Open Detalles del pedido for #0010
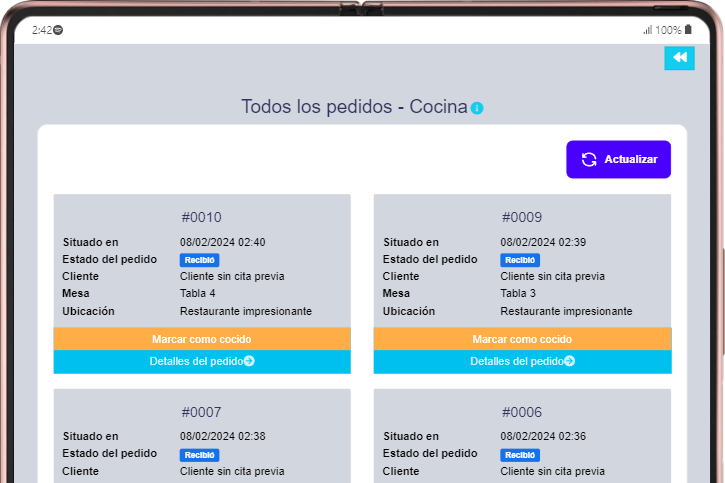This screenshot has width=725, height=483. point(202,361)
